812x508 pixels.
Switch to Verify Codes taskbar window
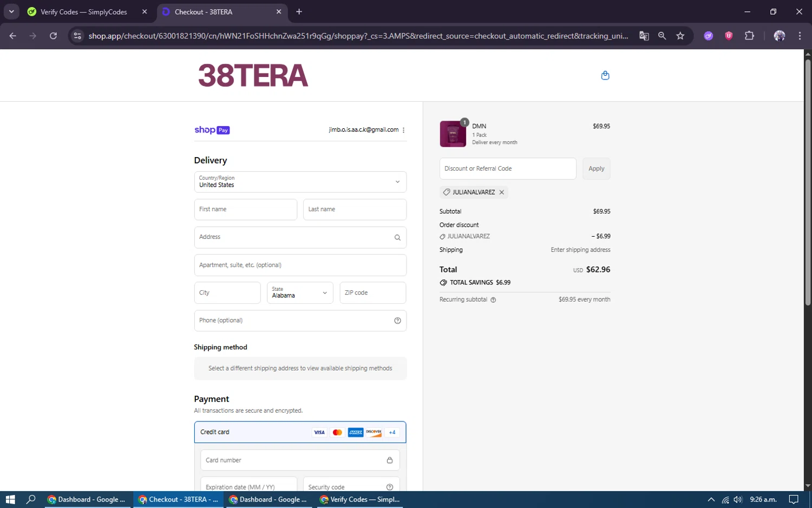click(x=360, y=499)
